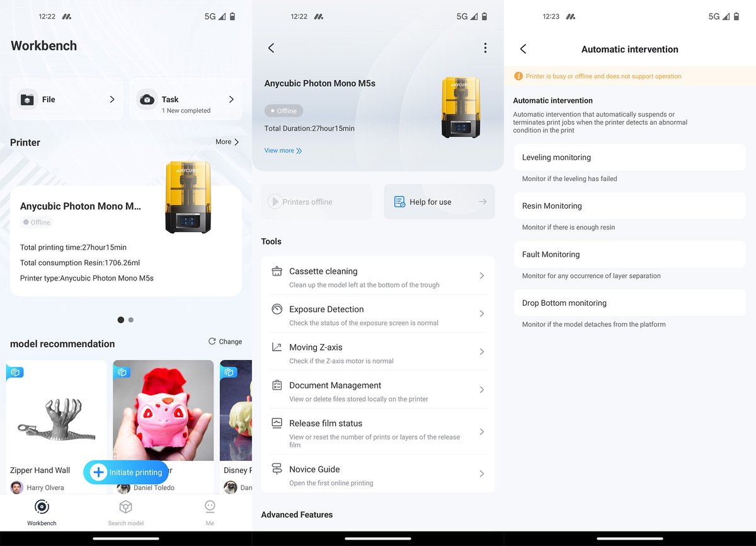Image resolution: width=756 pixels, height=546 pixels.
Task: Tap the 12:22 clock on the Workbench screen
Action: coord(47,17)
